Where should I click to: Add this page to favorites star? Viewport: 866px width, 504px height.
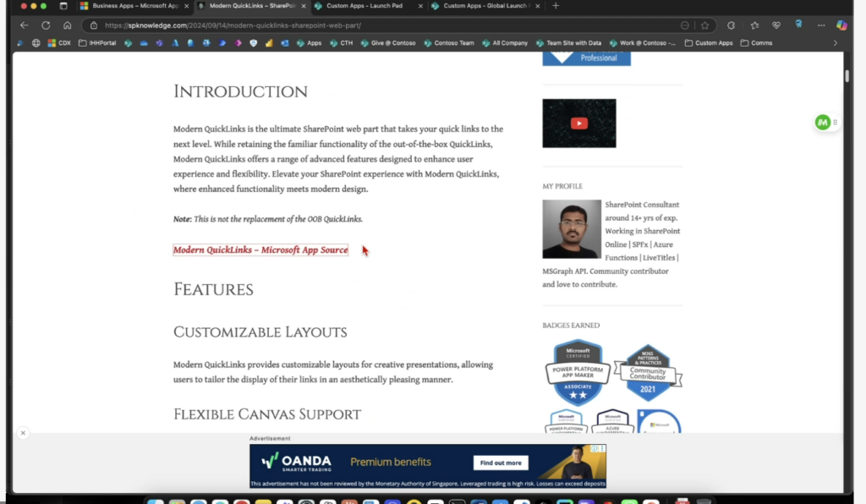tap(704, 25)
